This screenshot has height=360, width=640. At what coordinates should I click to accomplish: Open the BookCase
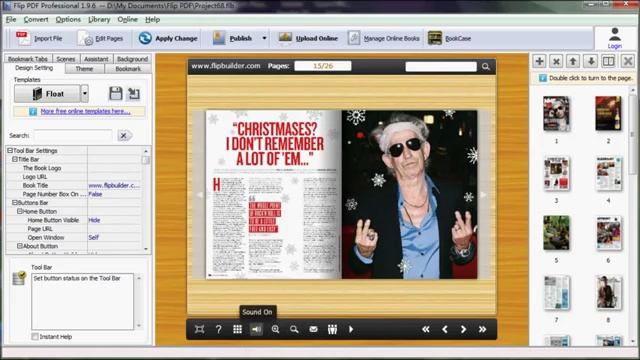449,38
